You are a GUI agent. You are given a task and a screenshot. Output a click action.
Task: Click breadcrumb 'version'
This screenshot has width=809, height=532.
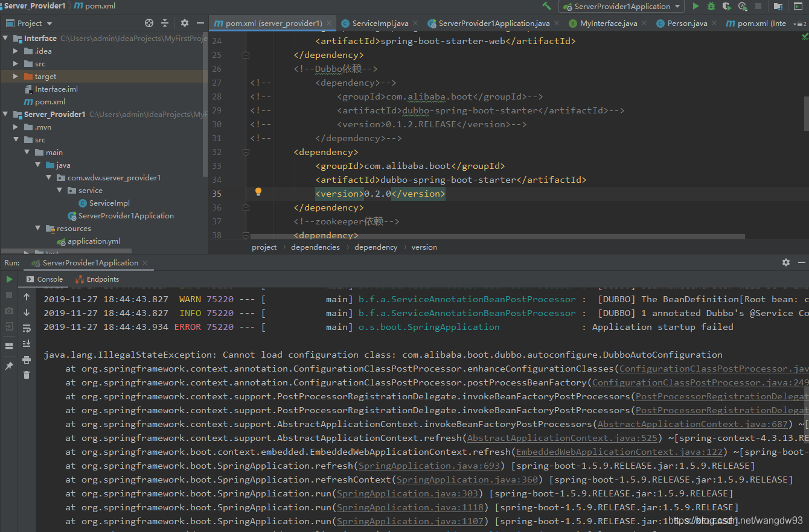pyautogui.click(x=424, y=247)
